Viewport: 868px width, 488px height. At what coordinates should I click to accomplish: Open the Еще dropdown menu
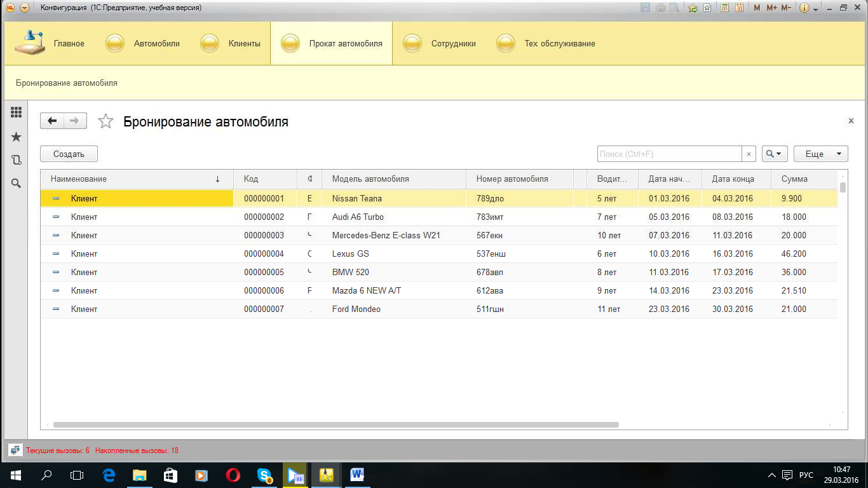[x=820, y=154]
